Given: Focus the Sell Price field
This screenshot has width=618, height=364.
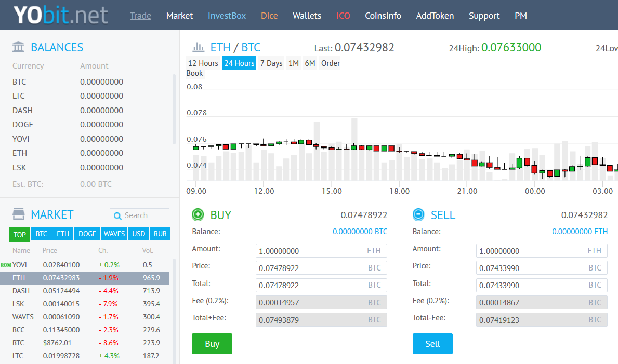Looking at the screenshot, I should (x=542, y=268).
